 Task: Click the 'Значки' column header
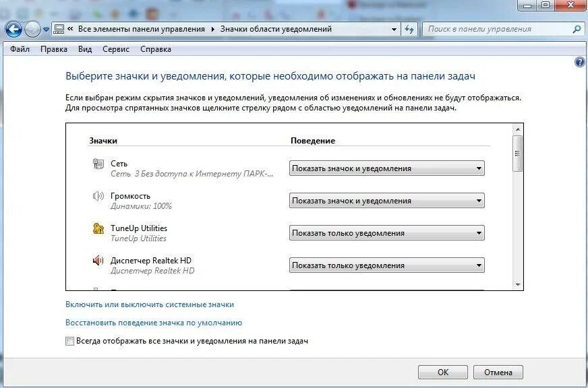103,141
